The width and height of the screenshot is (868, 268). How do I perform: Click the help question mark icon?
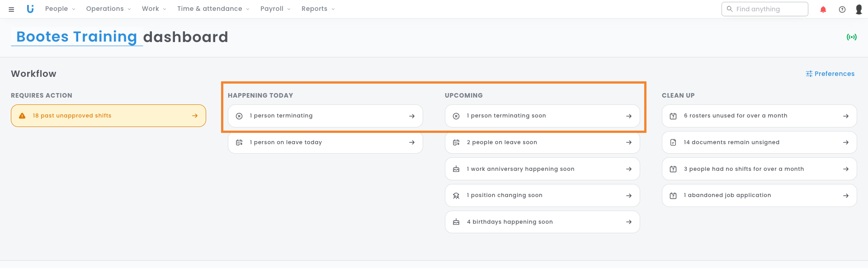coord(842,9)
